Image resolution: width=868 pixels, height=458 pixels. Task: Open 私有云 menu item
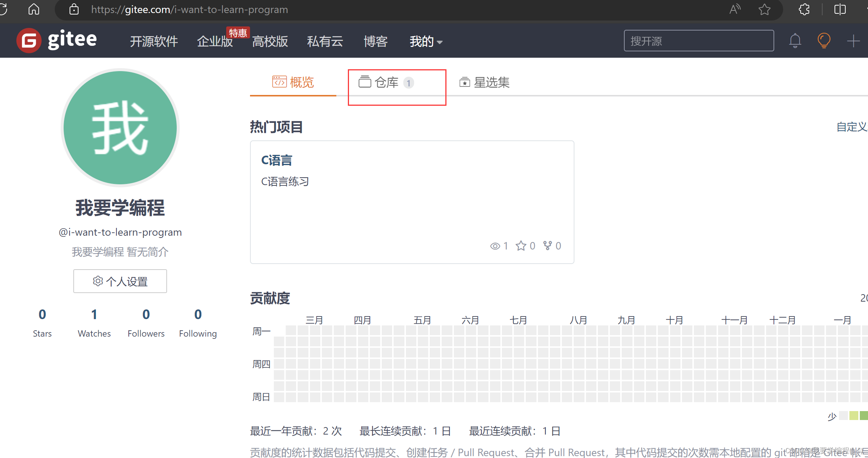click(325, 41)
